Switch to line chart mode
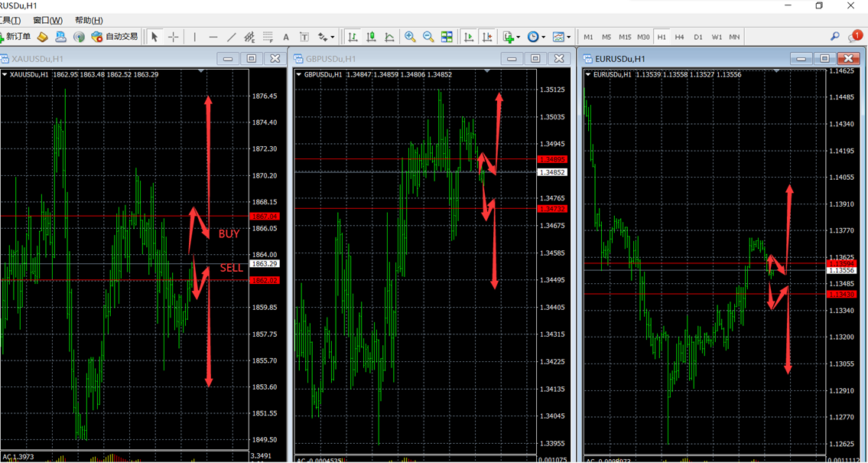 pyautogui.click(x=389, y=37)
